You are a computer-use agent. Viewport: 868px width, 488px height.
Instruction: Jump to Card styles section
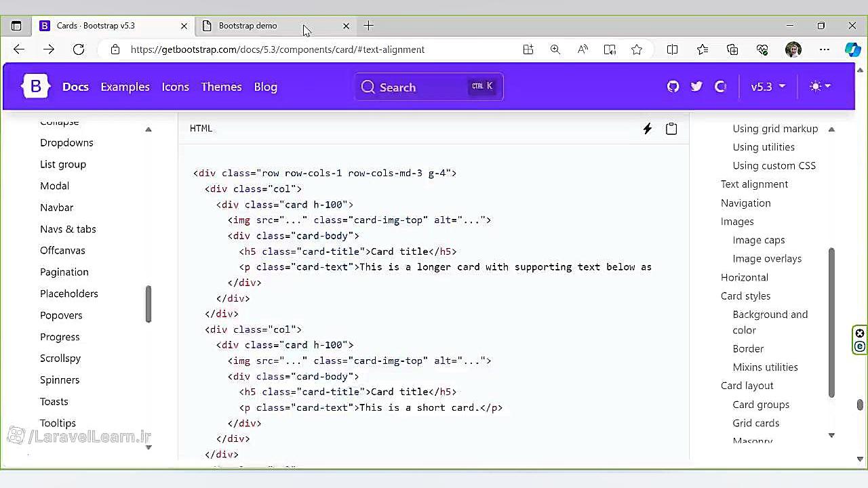coord(745,296)
